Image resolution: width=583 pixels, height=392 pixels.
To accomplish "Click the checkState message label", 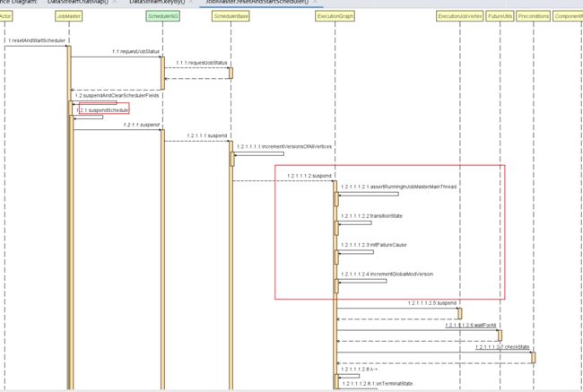I will pos(502,347).
